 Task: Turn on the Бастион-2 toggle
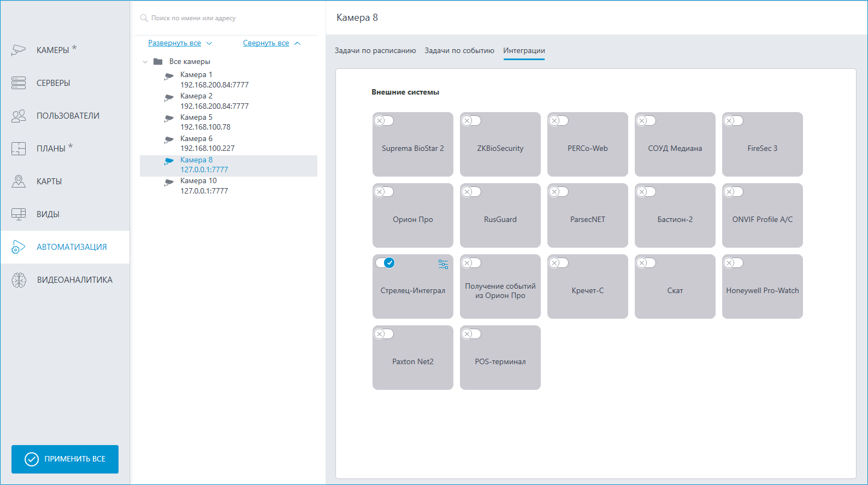click(646, 192)
